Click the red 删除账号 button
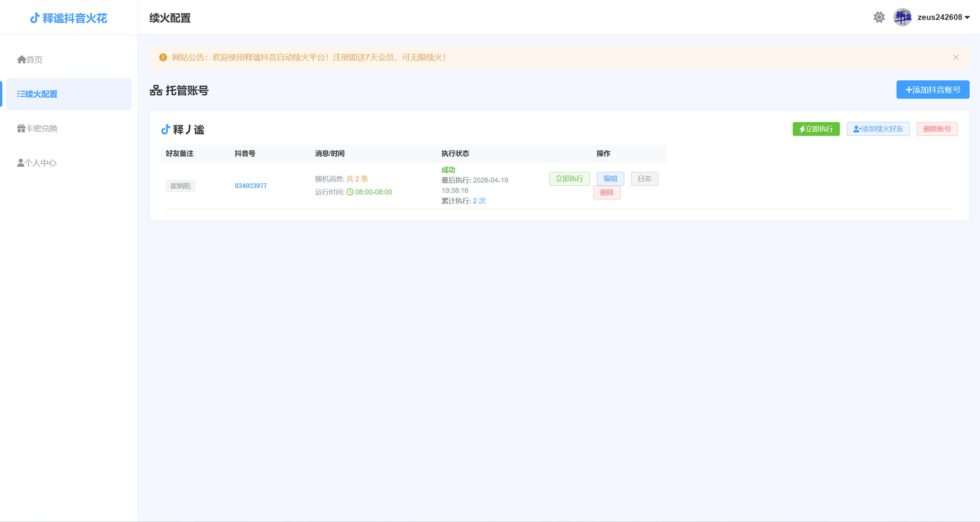Screen dimensions: 980x522 point(937,129)
